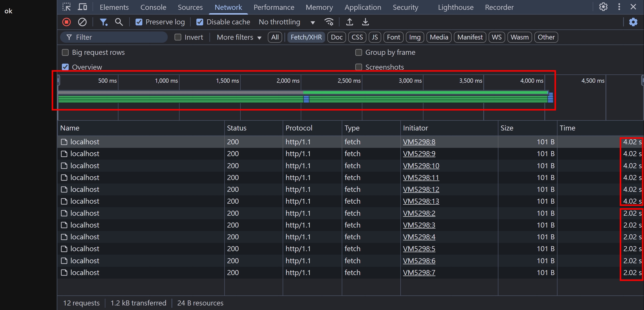Open initiator link VM5298:10
Viewport: 644px width, 310px height.
421,166
